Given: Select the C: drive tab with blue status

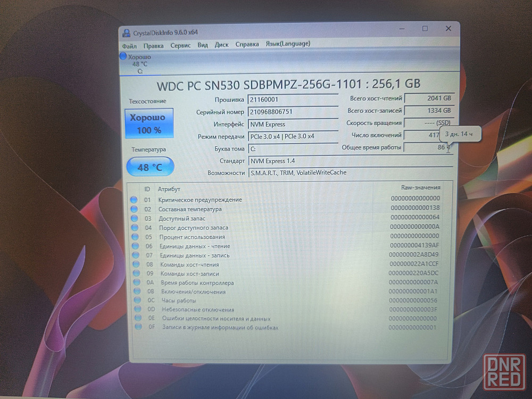Looking at the screenshot, I should (x=136, y=64).
